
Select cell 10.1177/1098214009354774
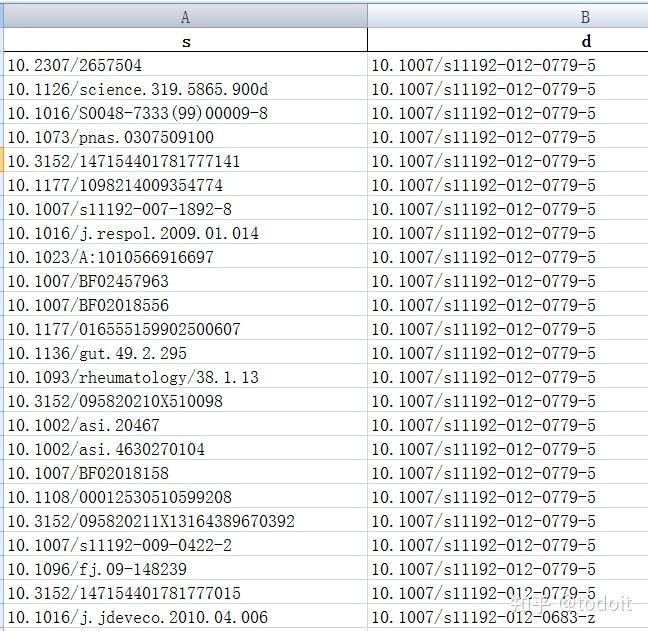pyautogui.click(x=185, y=184)
